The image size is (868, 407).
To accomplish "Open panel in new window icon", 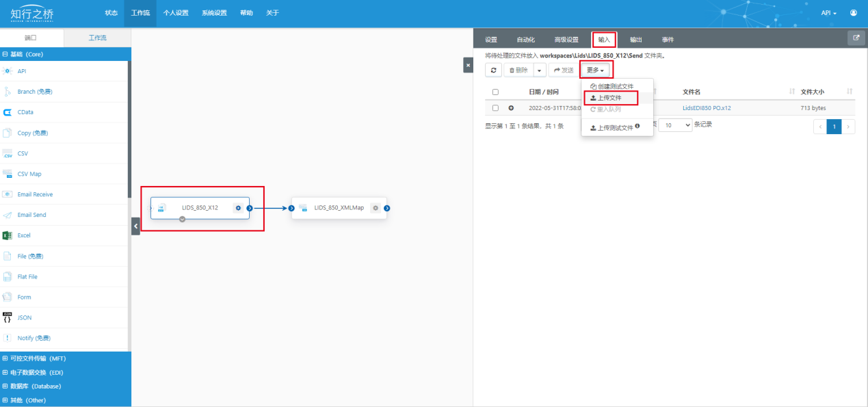I will pos(856,38).
